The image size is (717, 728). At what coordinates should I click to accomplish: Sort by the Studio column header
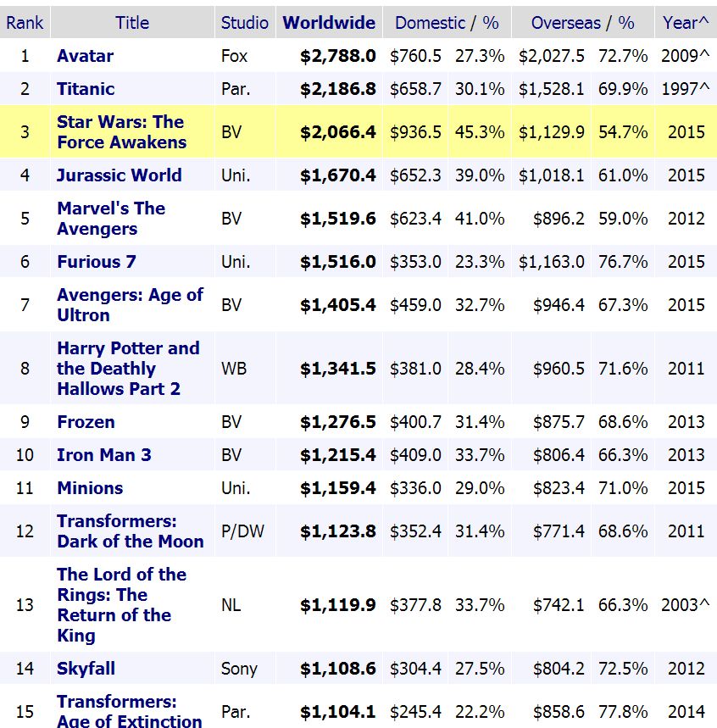click(244, 23)
